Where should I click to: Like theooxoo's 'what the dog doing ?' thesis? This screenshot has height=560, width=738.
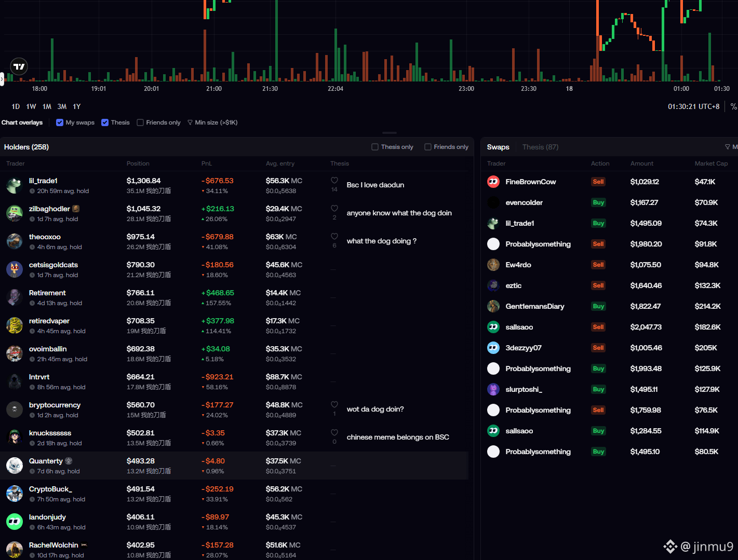tap(334, 237)
